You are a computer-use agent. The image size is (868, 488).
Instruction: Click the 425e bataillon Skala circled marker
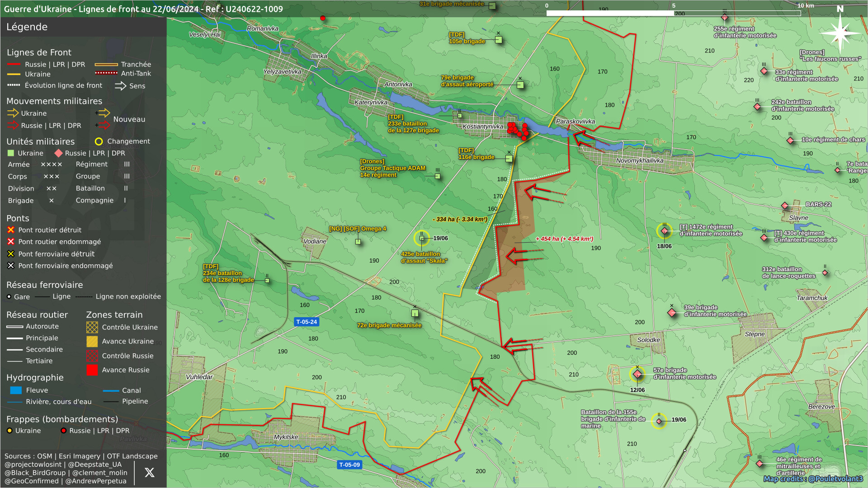click(422, 238)
